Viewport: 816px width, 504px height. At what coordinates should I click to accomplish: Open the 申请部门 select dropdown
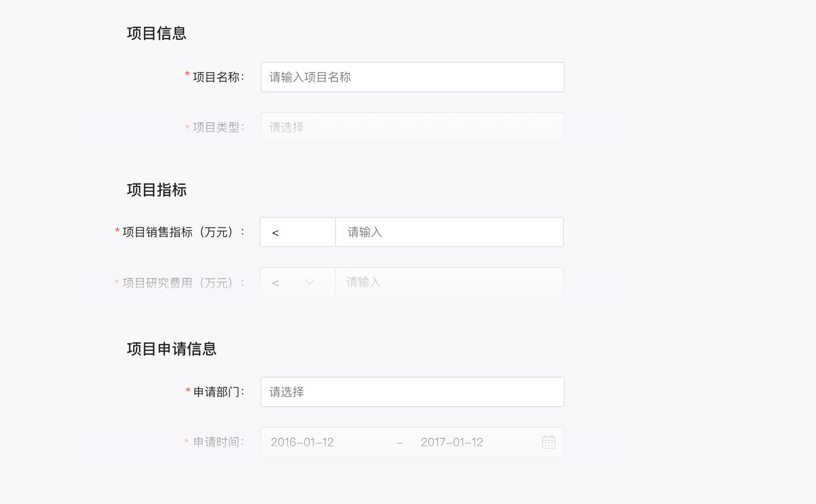412,392
